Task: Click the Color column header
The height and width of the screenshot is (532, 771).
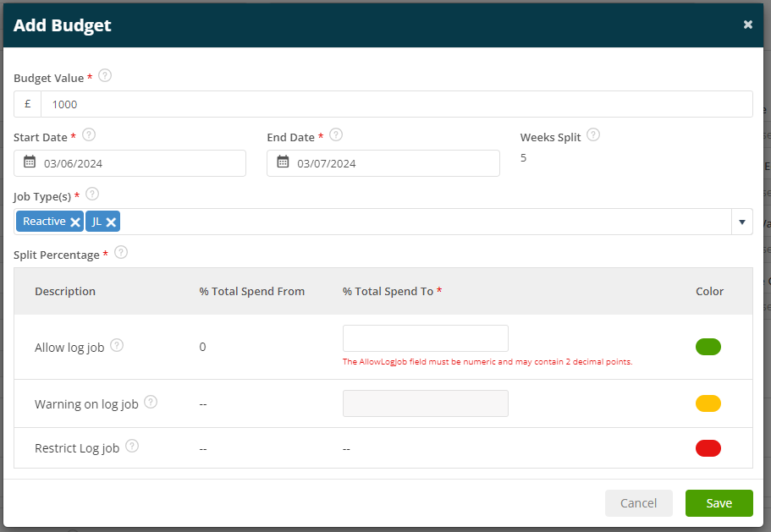Action: 709,291
